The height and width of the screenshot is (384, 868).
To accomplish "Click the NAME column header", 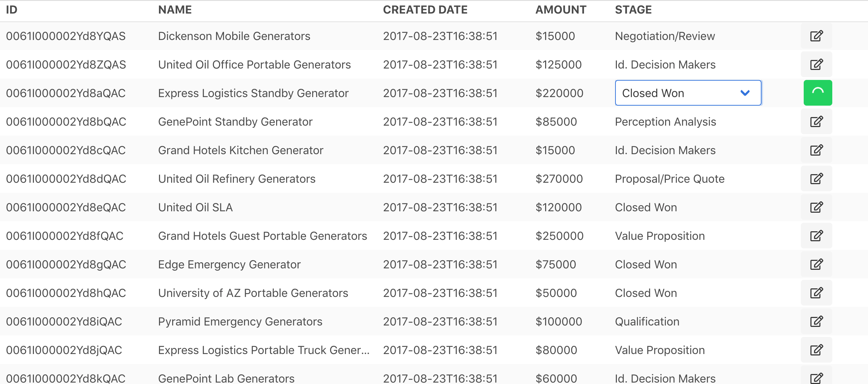I will (x=175, y=10).
